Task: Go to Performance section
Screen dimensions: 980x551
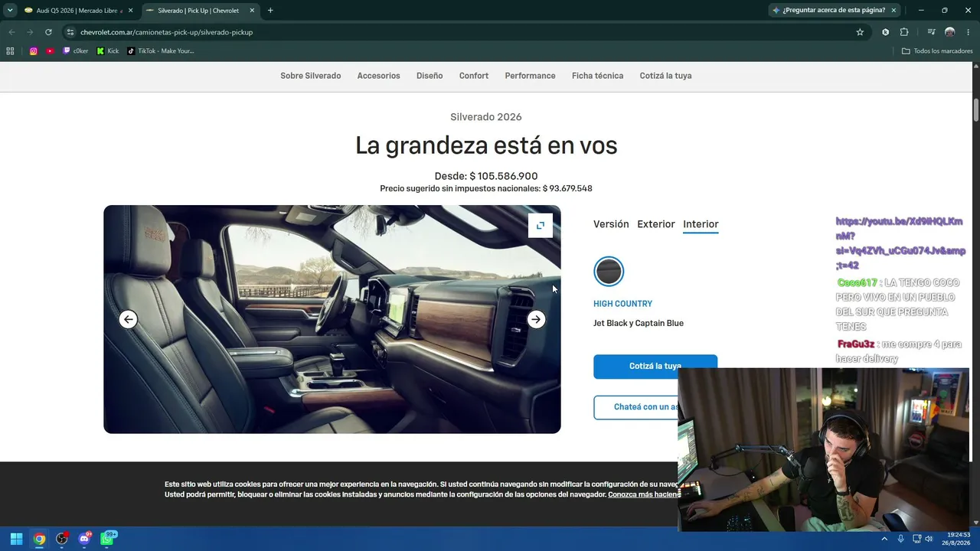Action: [530, 76]
